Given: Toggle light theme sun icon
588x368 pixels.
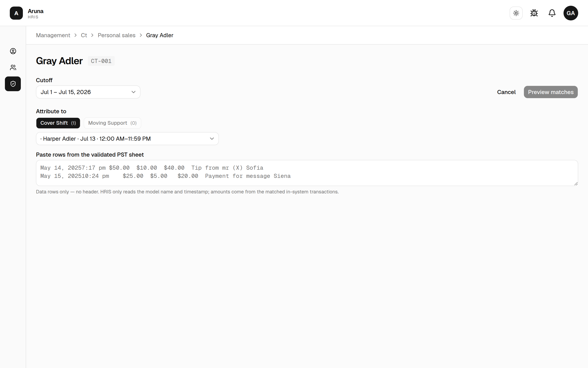Looking at the screenshot, I should coord(516,13).
